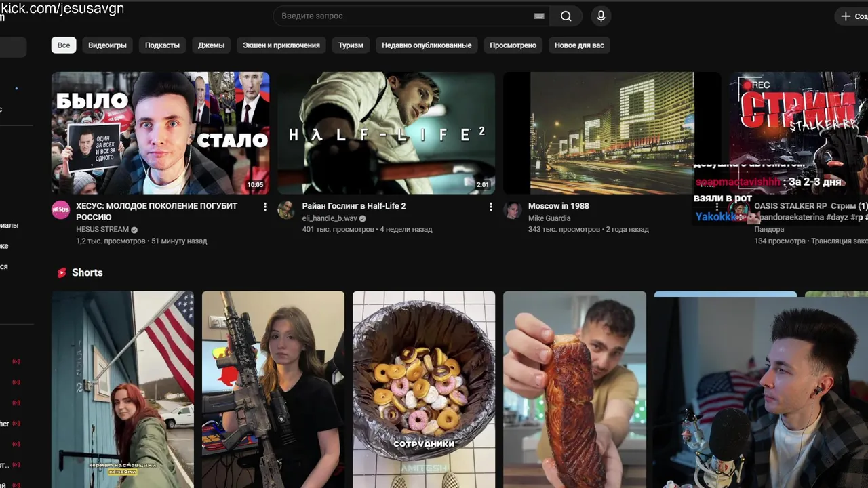Open donuts Short labeled 'сотрудники'

(x=424, y=390)
